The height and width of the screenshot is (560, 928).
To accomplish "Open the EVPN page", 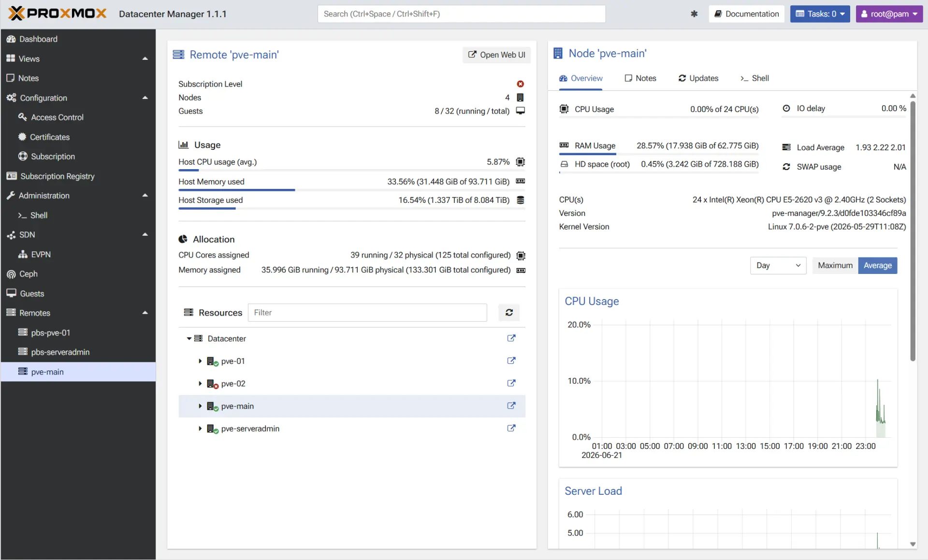I will click(78, 255).
